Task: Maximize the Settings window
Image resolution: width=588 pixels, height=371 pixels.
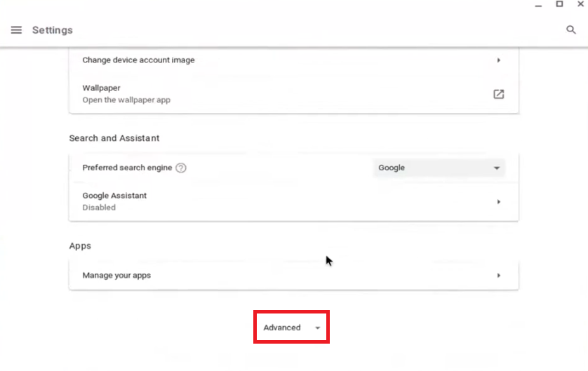Action: (x=559, y=4)
